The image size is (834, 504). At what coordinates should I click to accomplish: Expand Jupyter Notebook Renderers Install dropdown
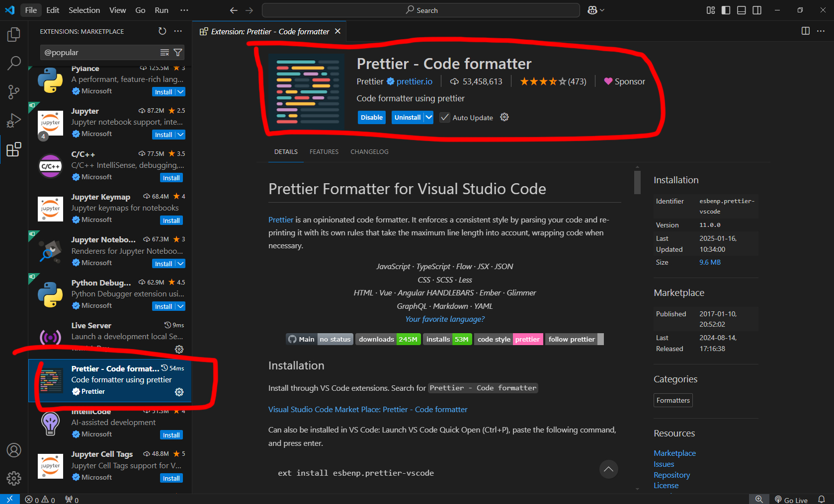coord(180,264)
